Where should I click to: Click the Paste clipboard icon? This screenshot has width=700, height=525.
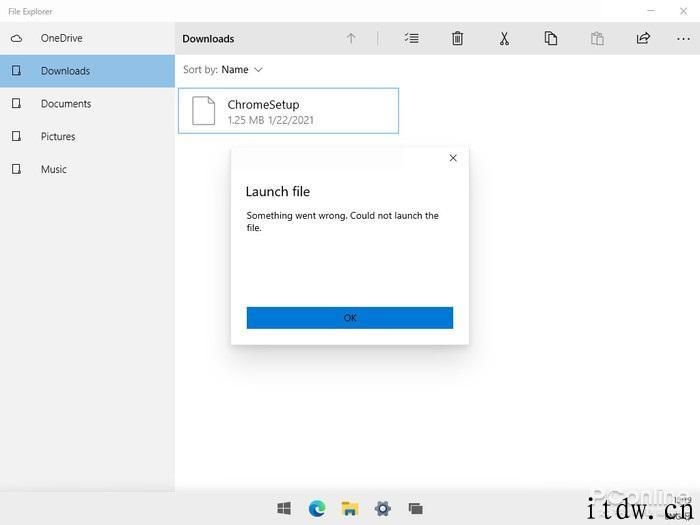coord(597,38)
